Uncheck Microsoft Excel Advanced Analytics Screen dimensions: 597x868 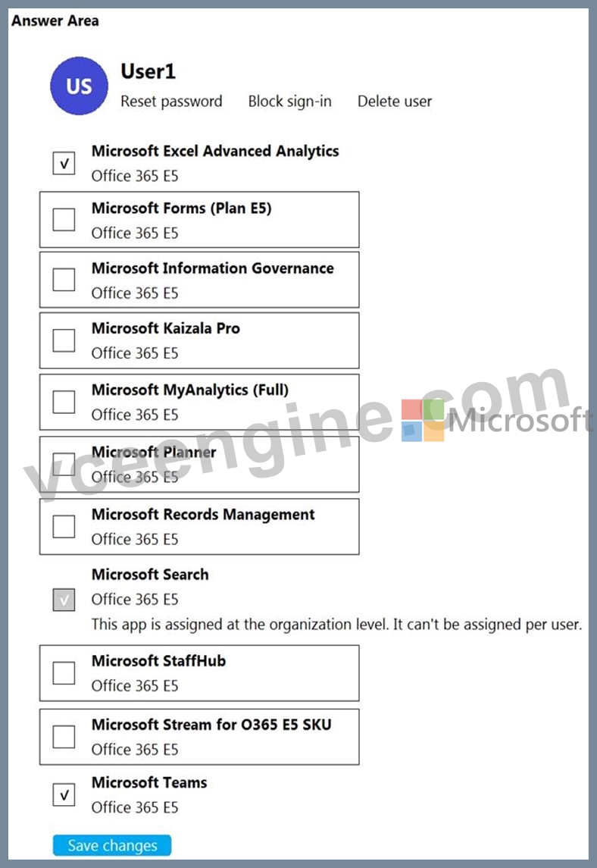[x=64, y=163]
